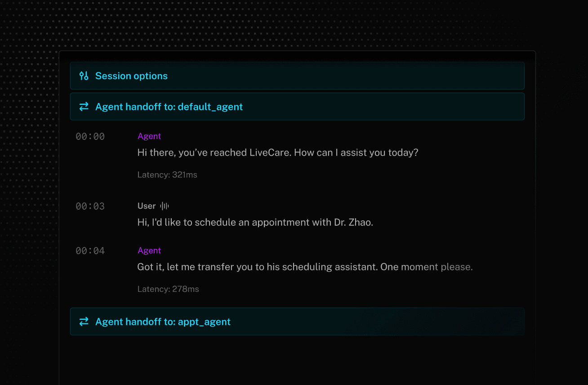Click the appt_agent handoff arrows icon
588x385 pixels.
click(x=84, y=322)
